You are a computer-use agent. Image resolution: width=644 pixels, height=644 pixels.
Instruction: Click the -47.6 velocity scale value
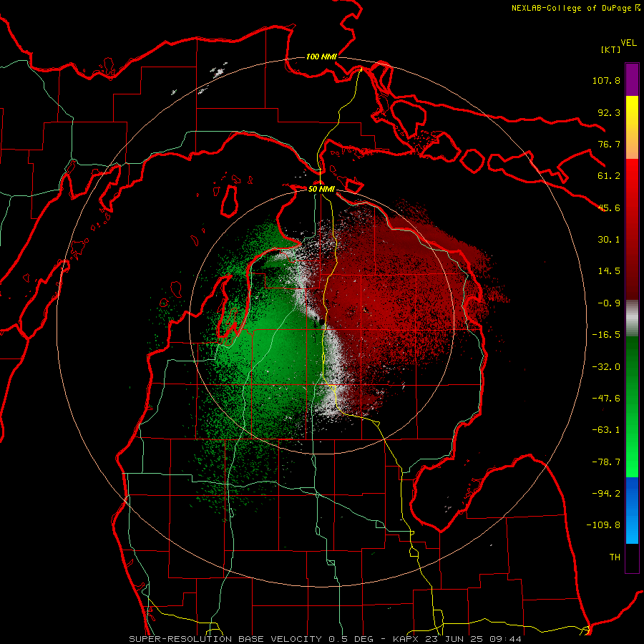coord(606,399)
